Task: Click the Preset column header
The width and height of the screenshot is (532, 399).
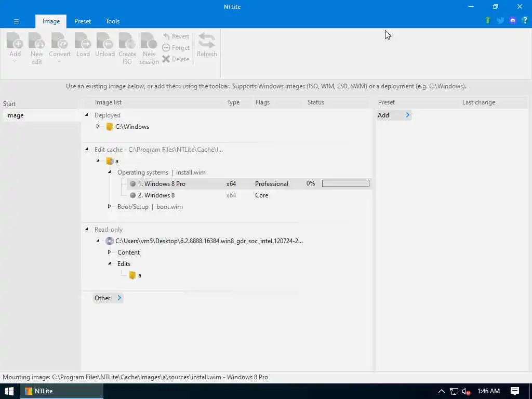Action: coord(386,102)
